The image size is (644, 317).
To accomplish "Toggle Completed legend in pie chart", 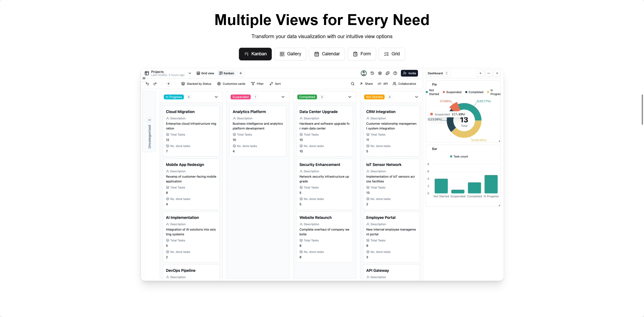I will tap(474, 92).
